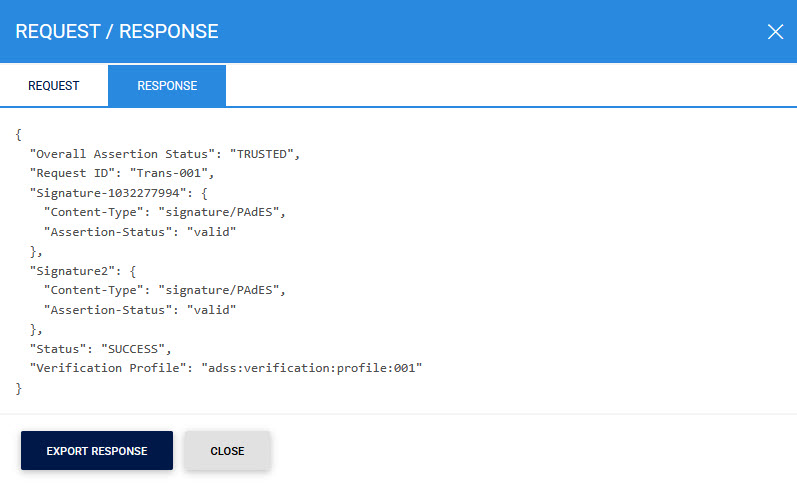Click the "Verification Profile" key text
This screenshot has height=484, width=797.
[x=111, y=368]
